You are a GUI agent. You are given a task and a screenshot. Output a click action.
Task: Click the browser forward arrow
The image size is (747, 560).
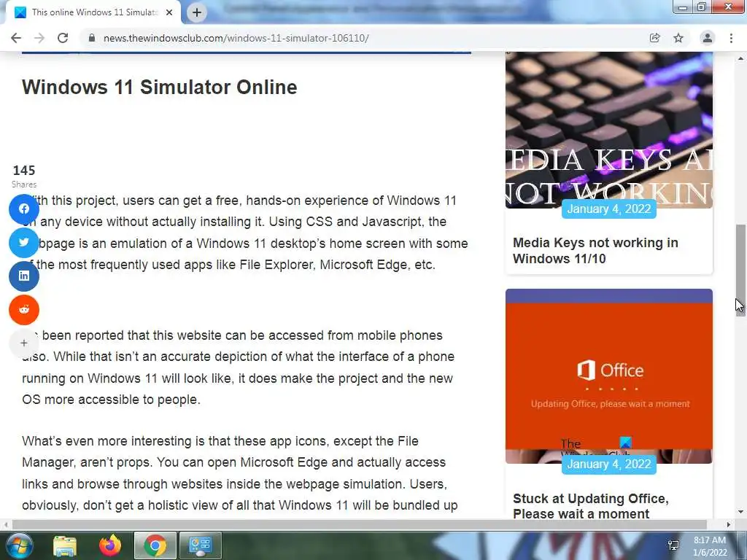[x=39, y=38]
